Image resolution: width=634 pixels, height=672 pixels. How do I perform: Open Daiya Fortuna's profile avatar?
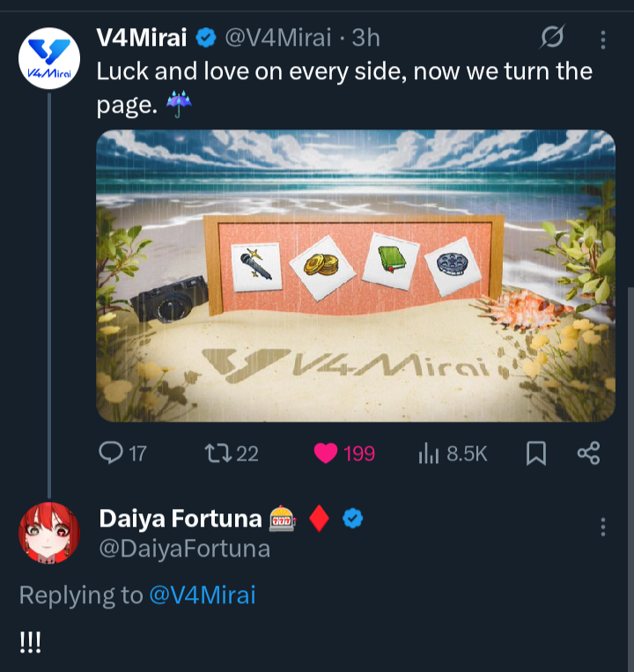pos(49,533)
